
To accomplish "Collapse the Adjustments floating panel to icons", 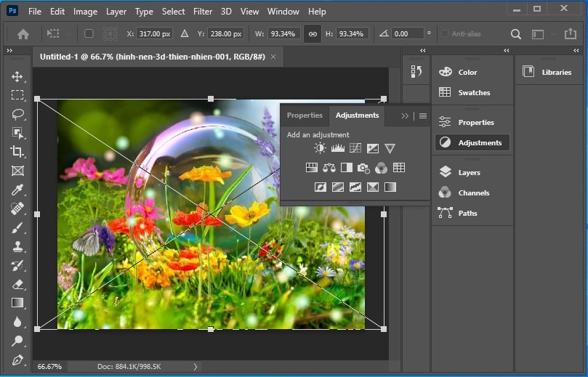I will point(405,115).
